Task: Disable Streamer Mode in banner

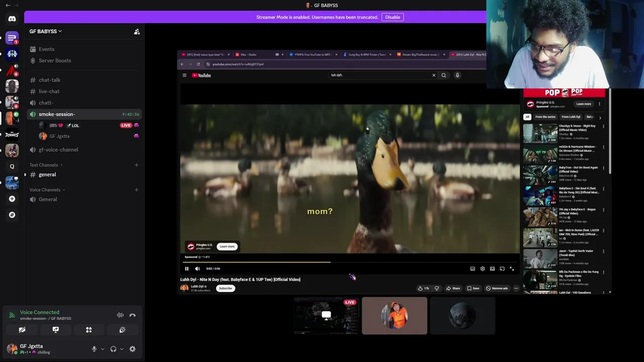Action: click(x=392, y=17)
